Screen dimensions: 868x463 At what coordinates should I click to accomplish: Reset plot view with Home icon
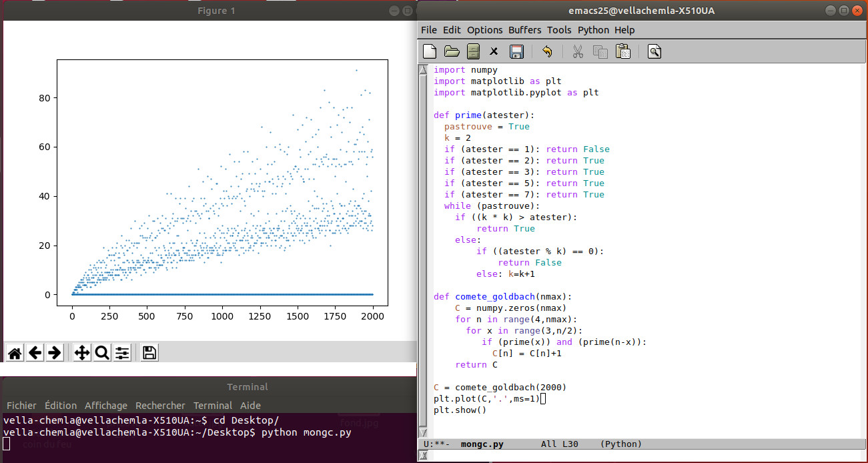[x=15, y=353]
